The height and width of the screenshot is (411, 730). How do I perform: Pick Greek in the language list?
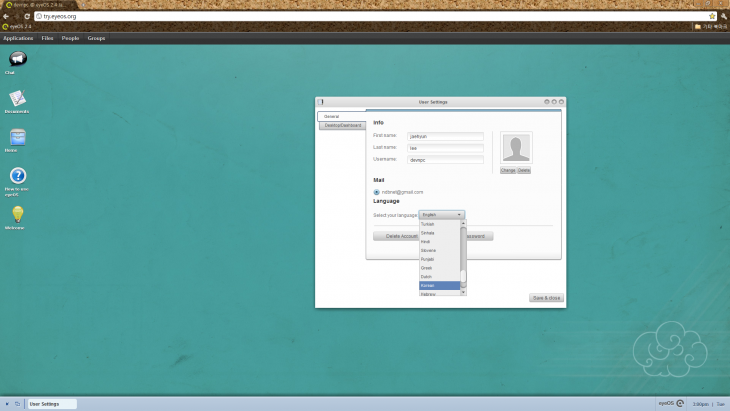click(x=427, y=267)
